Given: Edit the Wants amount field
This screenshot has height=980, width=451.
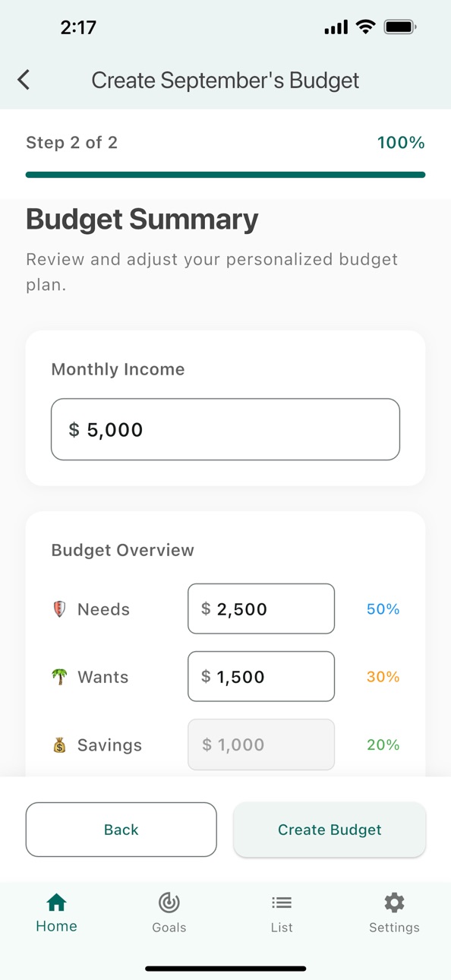Looking at the screenshot, I should tap(261, 676).
